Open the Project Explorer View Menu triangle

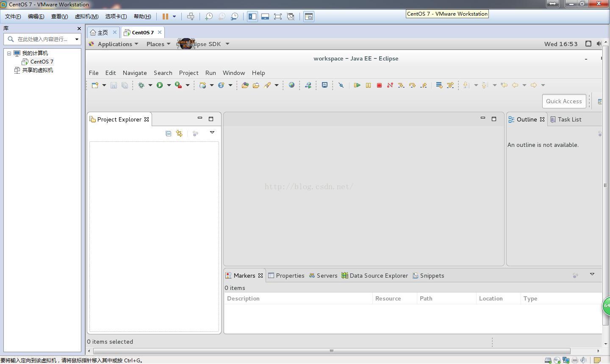[x=212, y=132]
